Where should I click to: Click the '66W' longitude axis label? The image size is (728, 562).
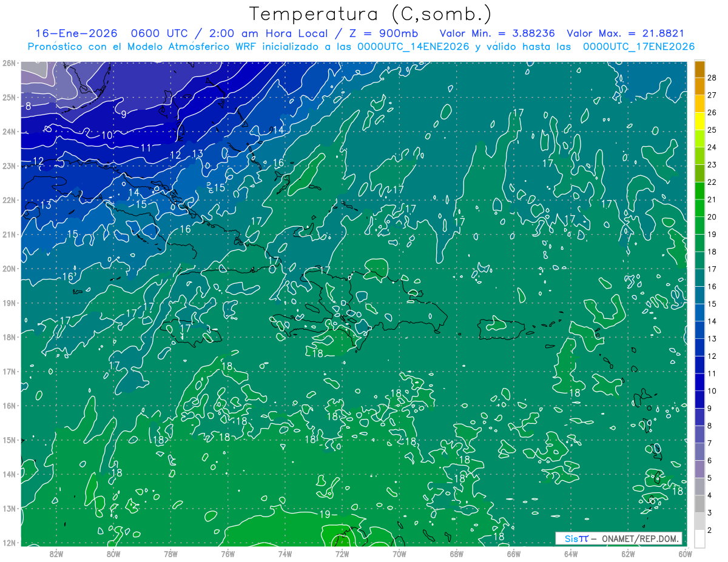point(513,554)
